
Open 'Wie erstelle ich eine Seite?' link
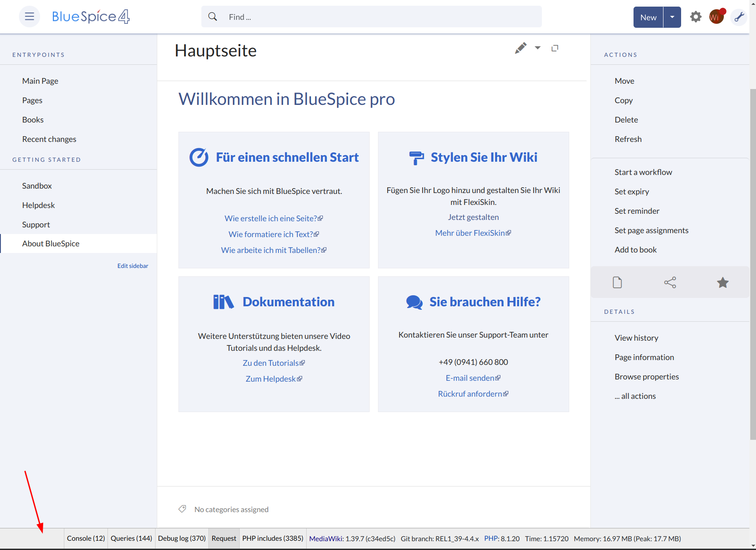274,219
